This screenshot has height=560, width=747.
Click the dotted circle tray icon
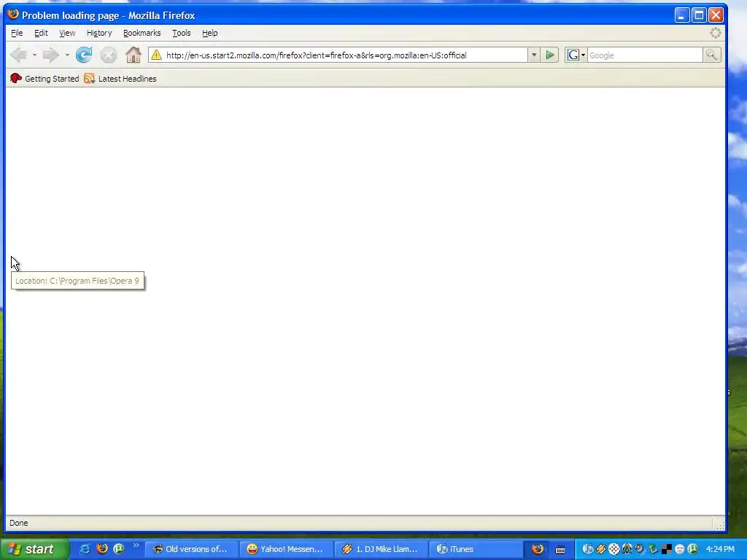[x=614, y=549]
